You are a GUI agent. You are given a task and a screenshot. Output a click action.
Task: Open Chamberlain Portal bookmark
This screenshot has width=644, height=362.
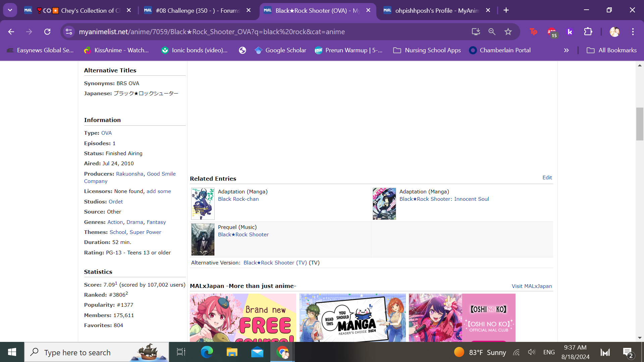coord(500,50)
